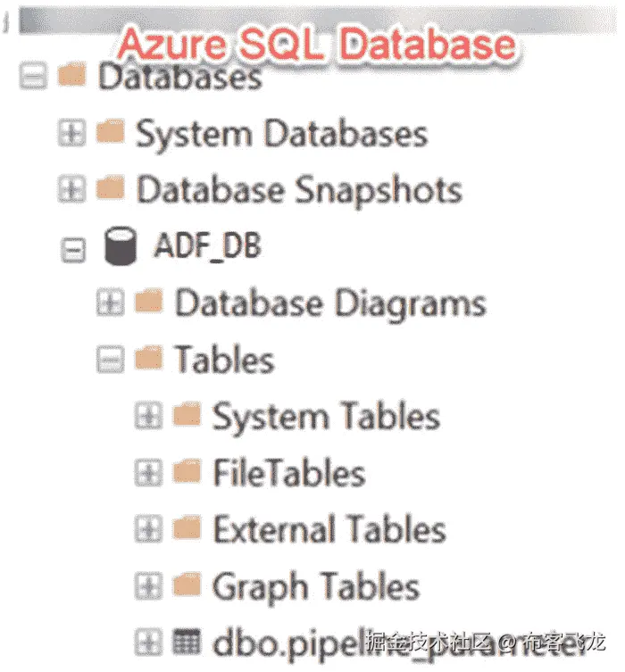Click the Graph Tables folder icon
Viewport: 625px width, 672px height.
pyautogui.click(x=187, y=585)
